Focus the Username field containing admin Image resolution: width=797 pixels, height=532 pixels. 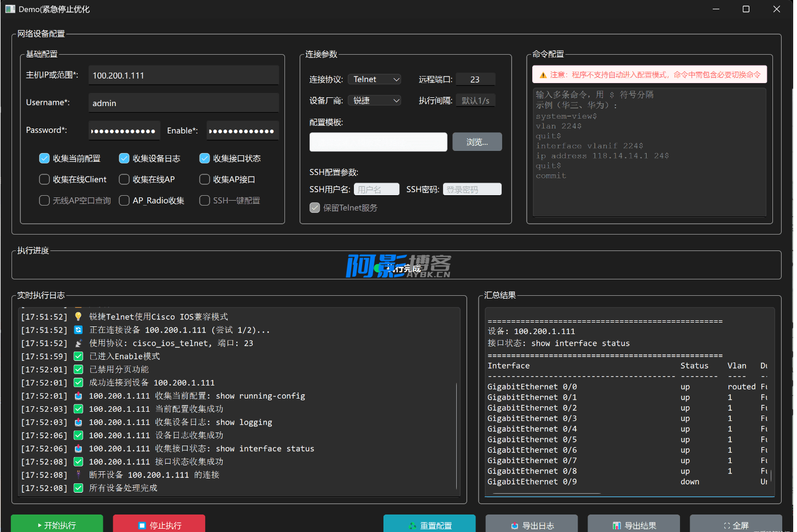click(x=184, y=103)
